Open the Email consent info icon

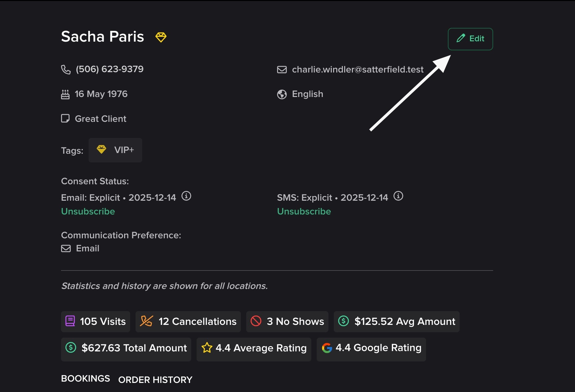point(186,196)
